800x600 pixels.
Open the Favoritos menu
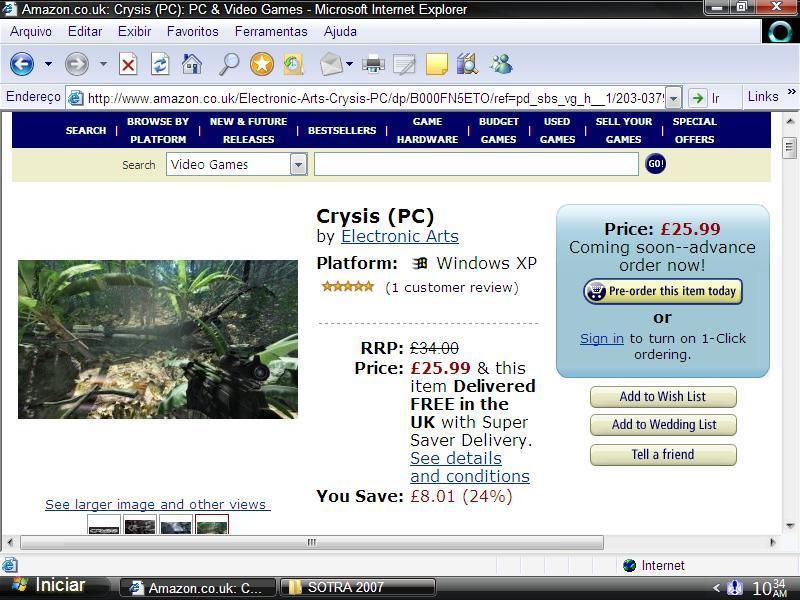coord(192,32)
